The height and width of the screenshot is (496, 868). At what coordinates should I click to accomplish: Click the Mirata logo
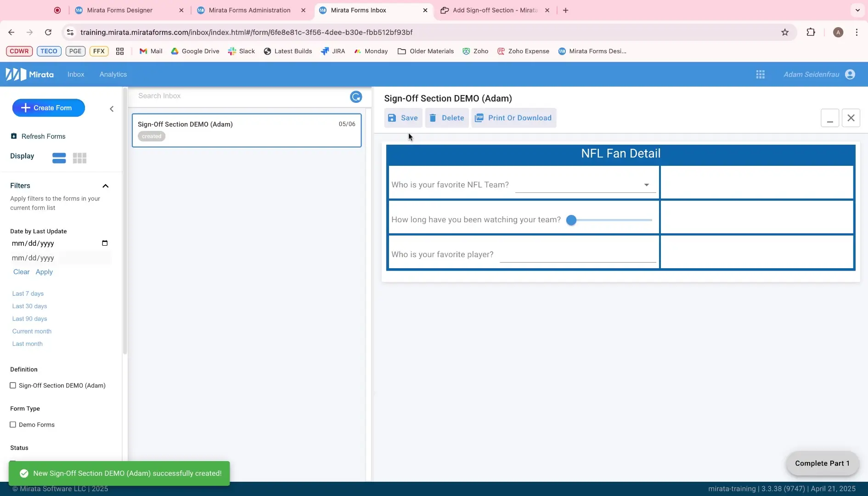[29, 74]
